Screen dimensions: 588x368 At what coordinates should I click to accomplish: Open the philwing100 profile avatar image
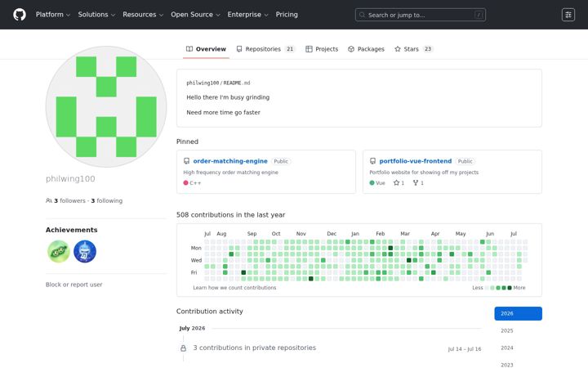106,106
